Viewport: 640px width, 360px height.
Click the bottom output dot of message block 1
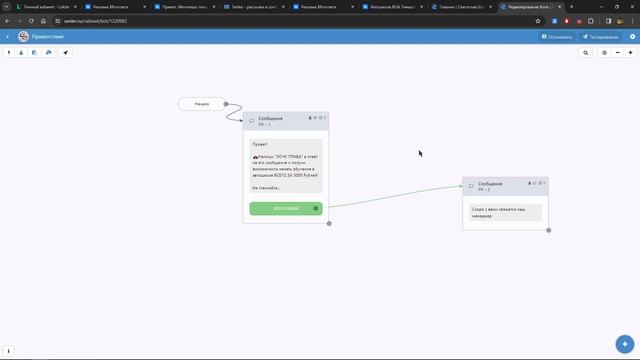[329, 224]
